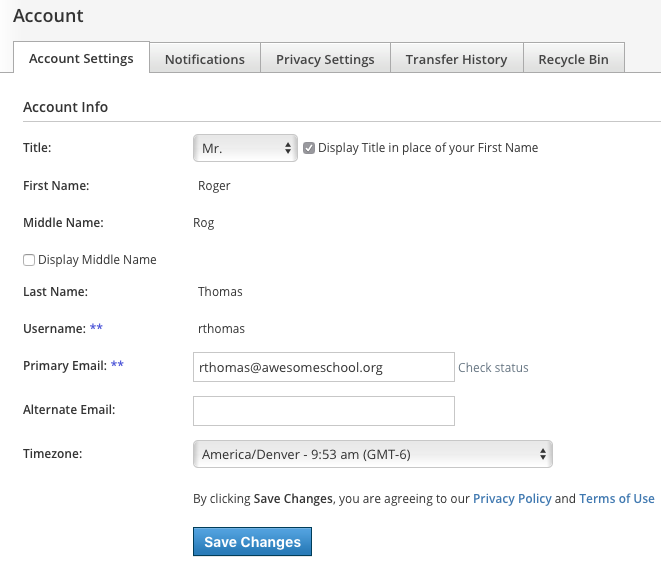The image size is (661, 570).
Task: Open the Terms of Use link
Action: point(617,498)
